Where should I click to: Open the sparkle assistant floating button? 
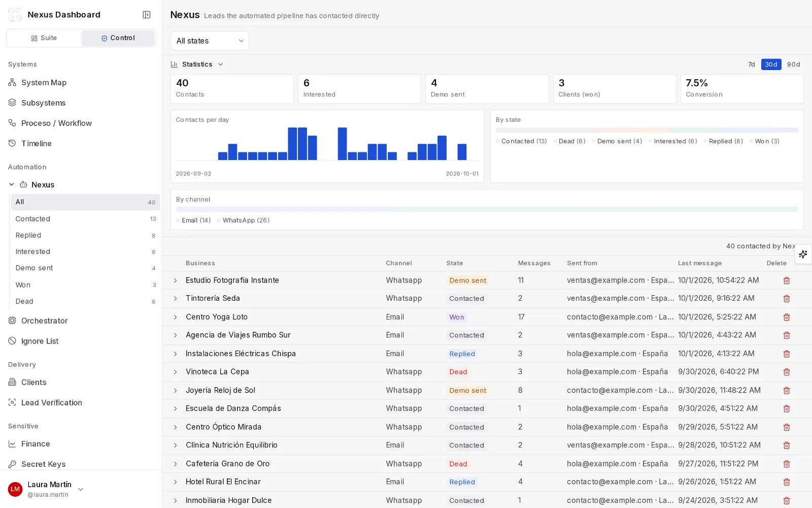point(803,254)
